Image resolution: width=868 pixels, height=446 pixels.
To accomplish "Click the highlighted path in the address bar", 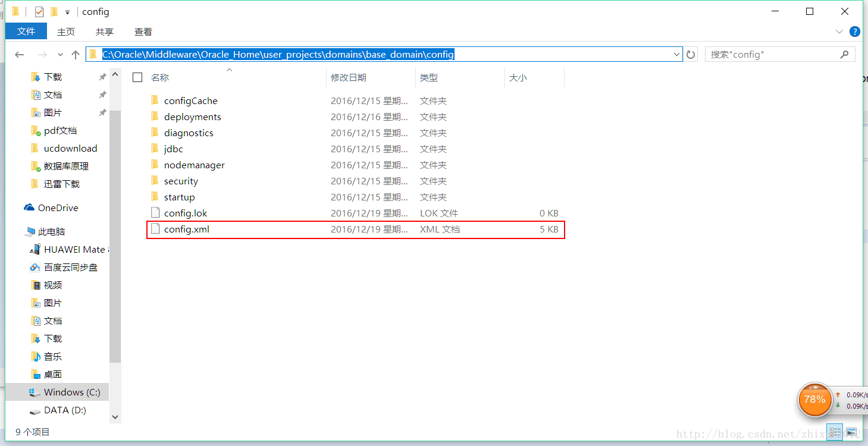I will [278, 55].
